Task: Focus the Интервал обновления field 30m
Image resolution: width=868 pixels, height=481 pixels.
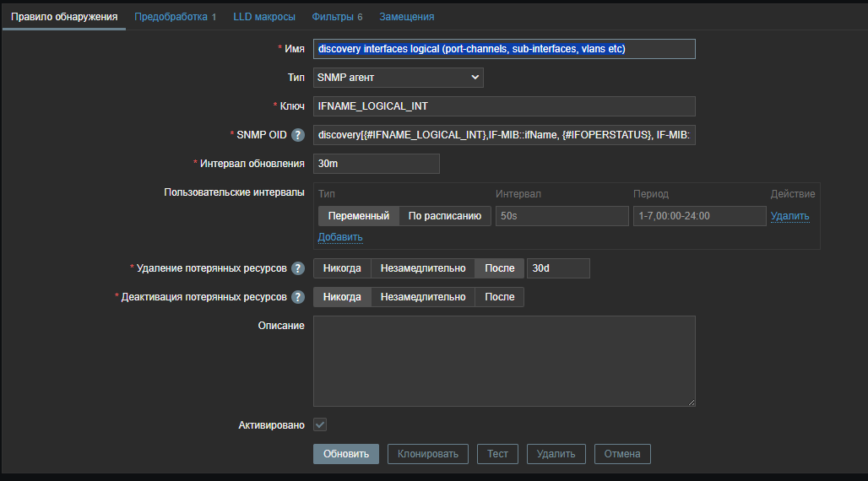Action: [x=377, y=164]
